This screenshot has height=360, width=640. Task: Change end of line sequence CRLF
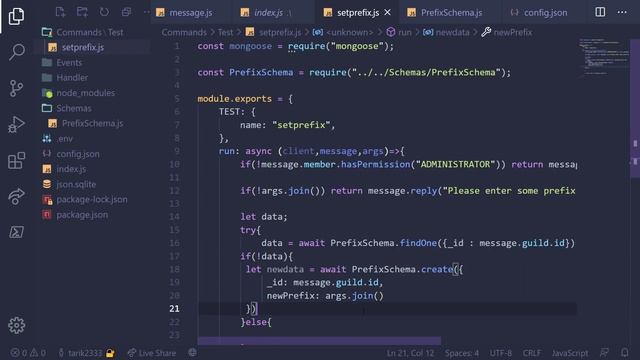pos(532,353)
